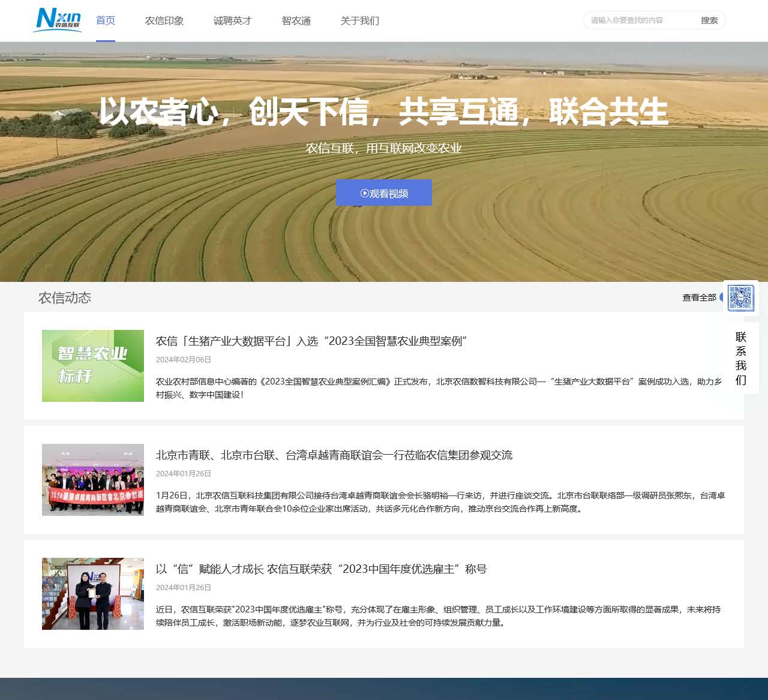Open the 智农通 navigation item
The width and height of the screenshot is (768, 700).
tap(296, 21)
